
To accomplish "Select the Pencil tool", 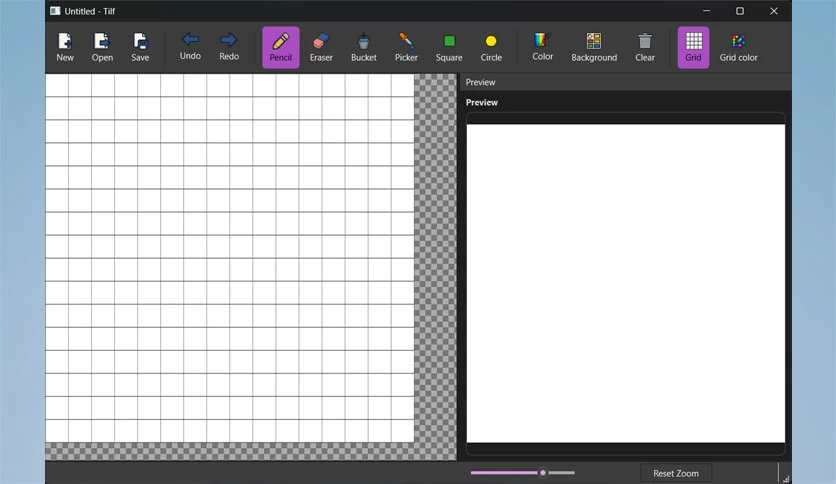I will 280,47.
